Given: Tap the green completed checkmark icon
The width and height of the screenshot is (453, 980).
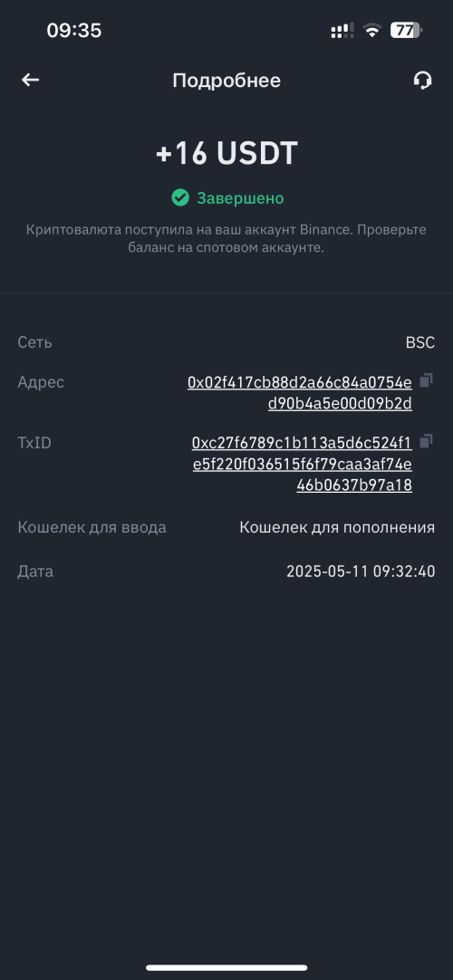Looking at the screenshot, I should point(180,198).
